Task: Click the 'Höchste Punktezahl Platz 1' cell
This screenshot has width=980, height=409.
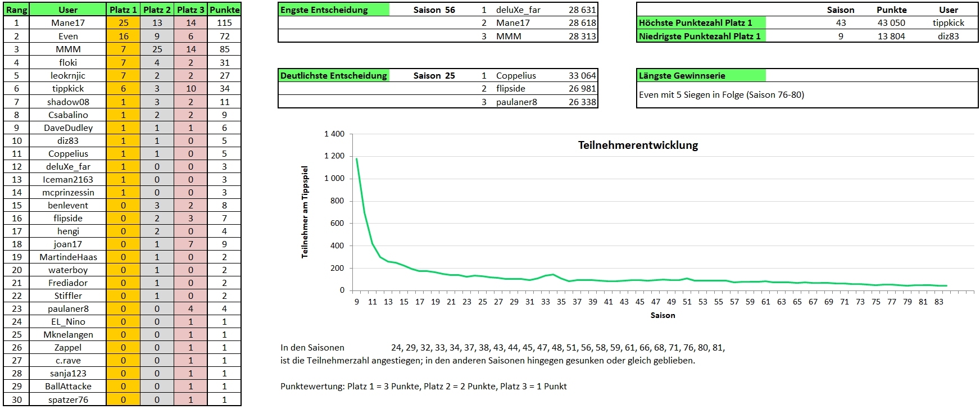Action: click(x=700, y=22)
